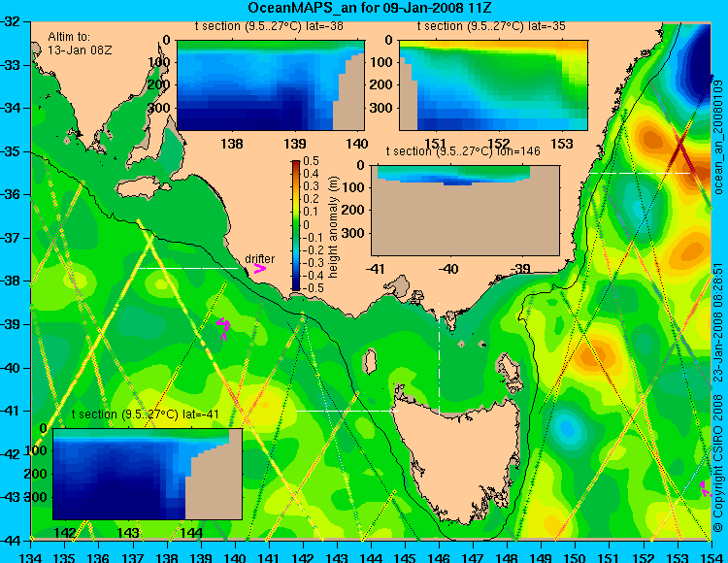The width and height of the screenshot is (728, 563).
Task: Click the -32 latitude label on the left axis
Action: point(12,21)
